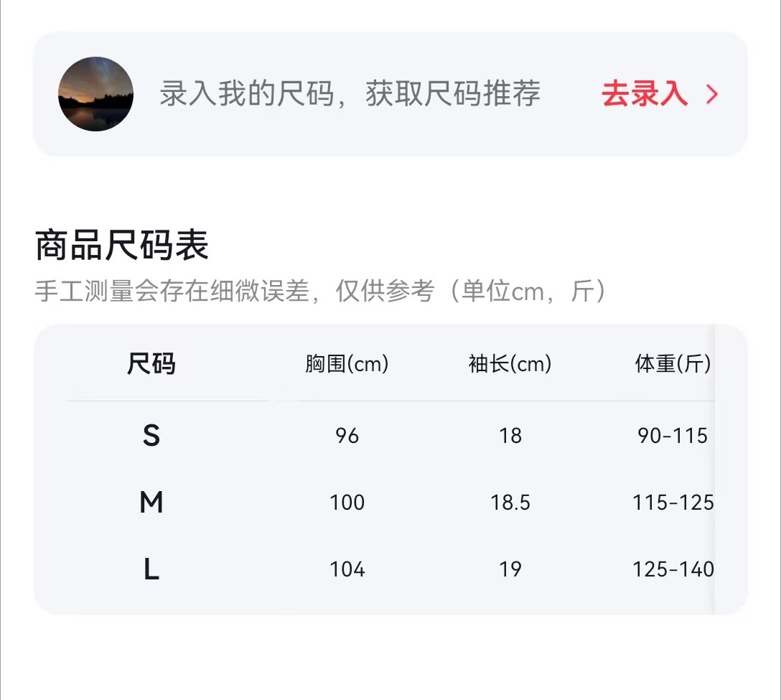The width and height of the screenshot is (781, 700).
Task: Click sleeve length 18.5 in M row
Action: point(510,503)
